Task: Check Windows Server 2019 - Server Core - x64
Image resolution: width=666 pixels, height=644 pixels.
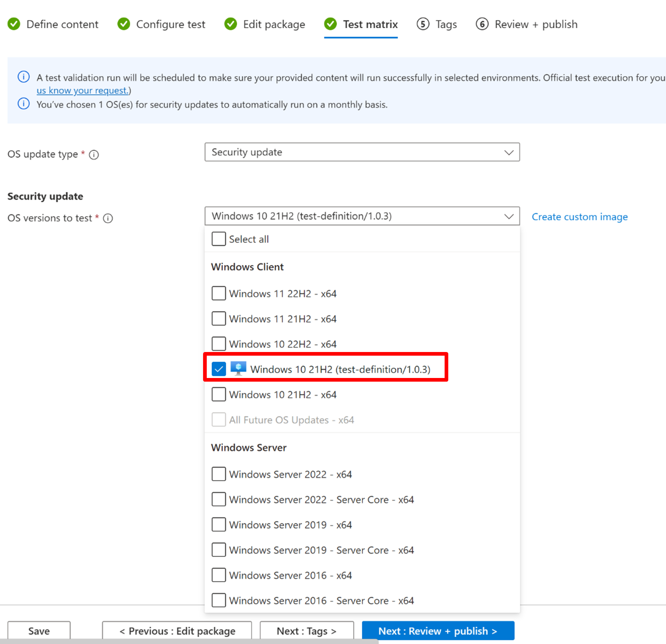Action: click(x=219, y=550)
